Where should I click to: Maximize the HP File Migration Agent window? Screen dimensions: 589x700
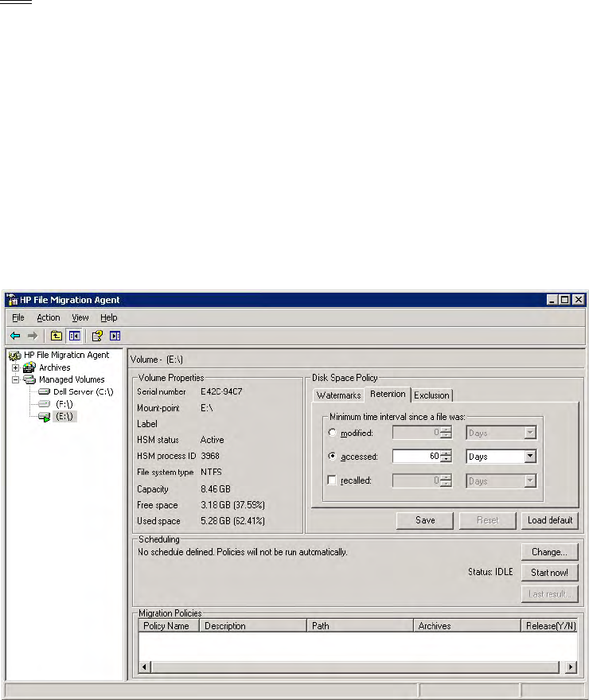(x=565, y=300)
